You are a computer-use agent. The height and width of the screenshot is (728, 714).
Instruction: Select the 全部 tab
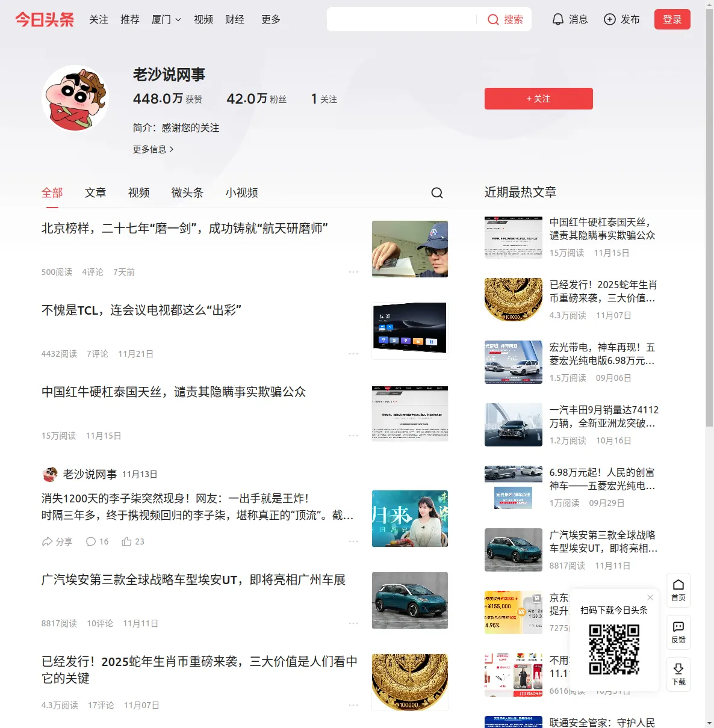coord(52,193)
